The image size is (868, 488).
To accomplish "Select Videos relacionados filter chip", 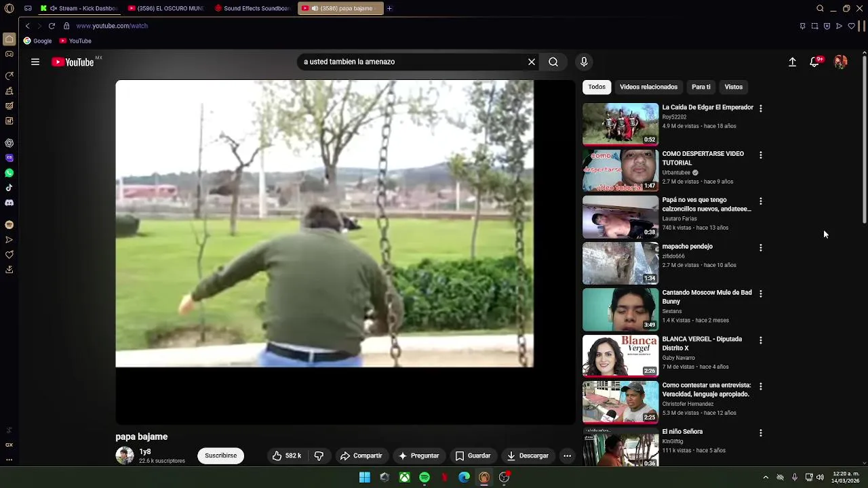I will (x=648, y=87).
